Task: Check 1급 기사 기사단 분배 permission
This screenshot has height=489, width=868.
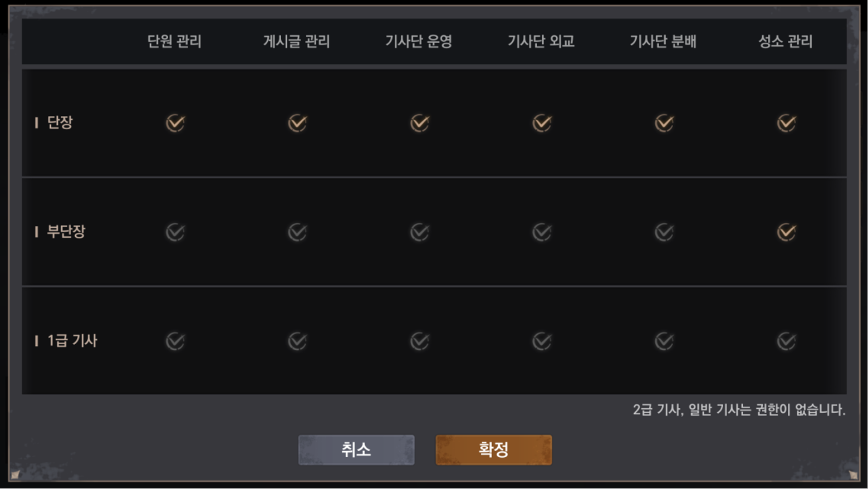Action: [664, 341]
